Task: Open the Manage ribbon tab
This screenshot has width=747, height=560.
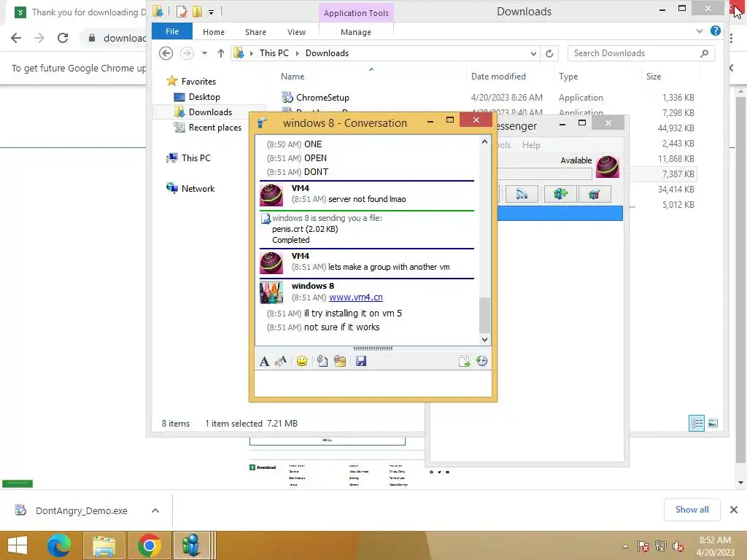Action: click(x=356, y=32)
